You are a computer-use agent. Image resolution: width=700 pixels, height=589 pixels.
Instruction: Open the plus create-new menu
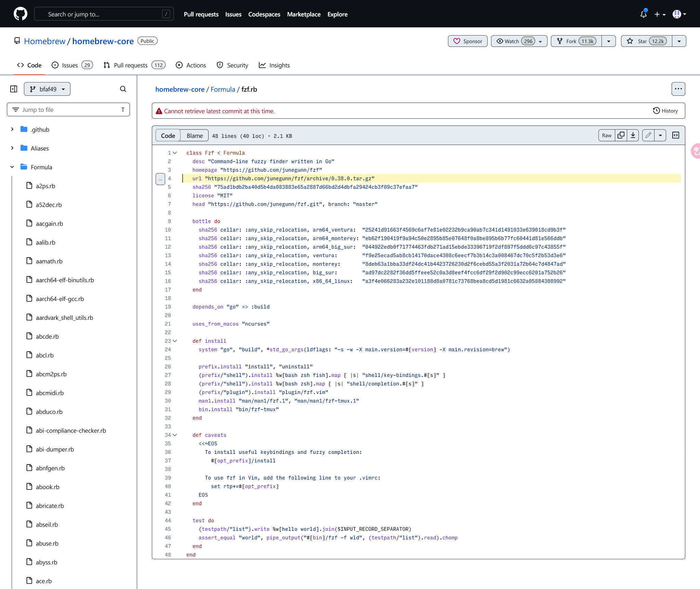[x=660, y=14]
